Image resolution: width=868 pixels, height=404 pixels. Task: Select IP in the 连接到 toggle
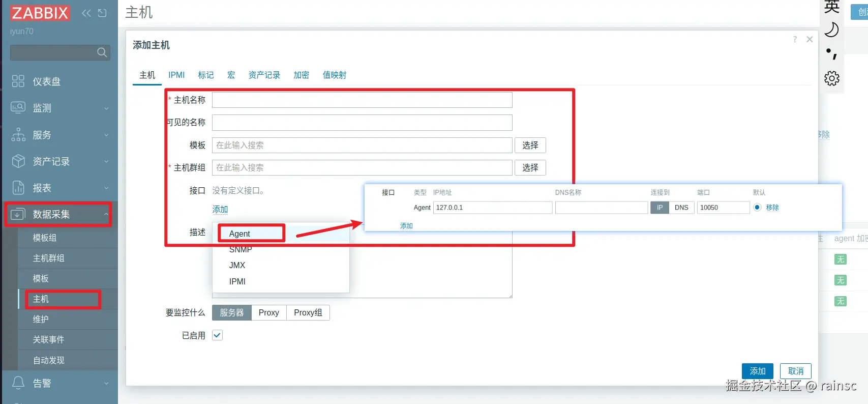pyautogui.click(x=660, y=208)
